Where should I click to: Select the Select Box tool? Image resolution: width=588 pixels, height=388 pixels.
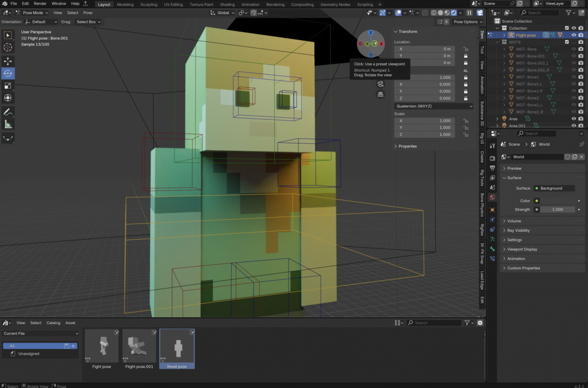click(8, 35)
